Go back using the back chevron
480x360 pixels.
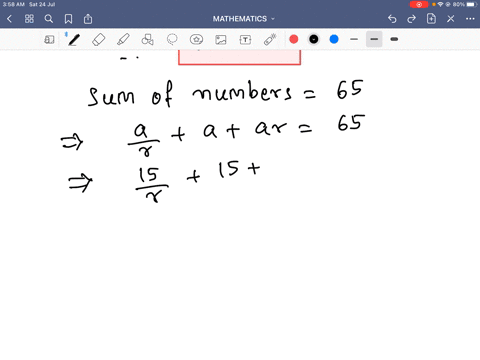[9, 19]
